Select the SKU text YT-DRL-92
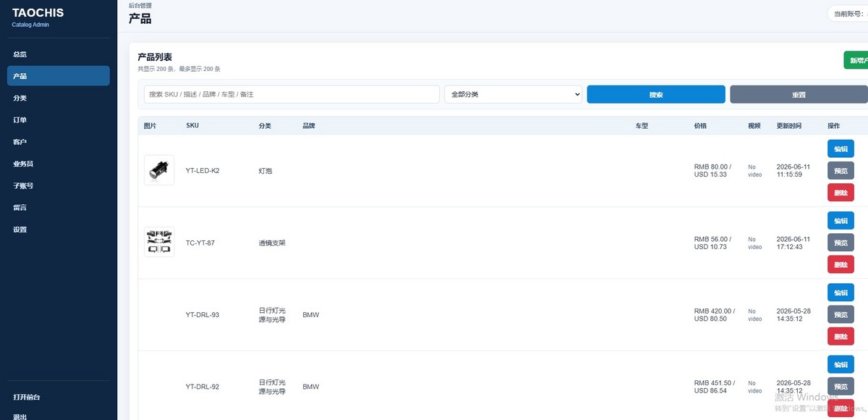Viewport: 868px width, 420px height. click(x=203, y=387)
